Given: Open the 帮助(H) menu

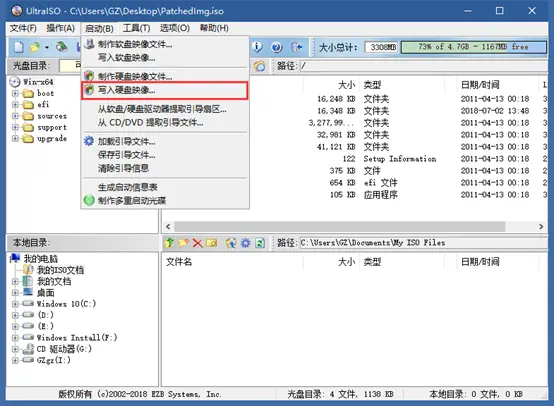Looking at the screenshot, I should [x=214, y=28].
